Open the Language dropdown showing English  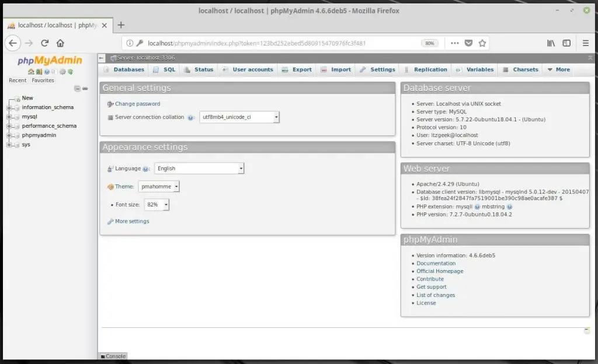[x=199, y=169]
